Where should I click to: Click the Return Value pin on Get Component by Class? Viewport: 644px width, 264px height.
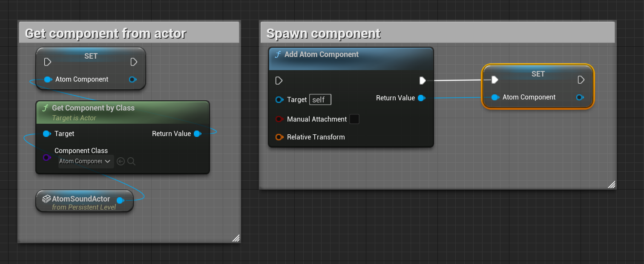(198, 133)
